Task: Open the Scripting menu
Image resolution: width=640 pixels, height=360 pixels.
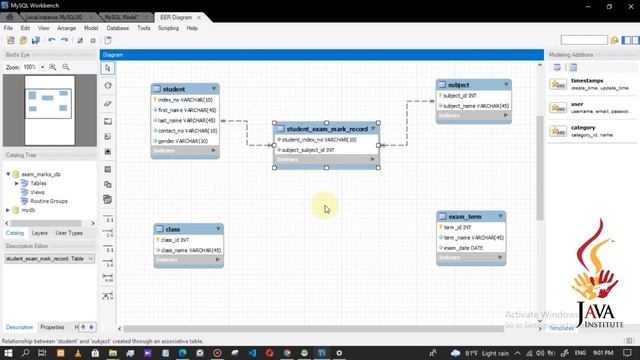Action: tap(168, 28)
